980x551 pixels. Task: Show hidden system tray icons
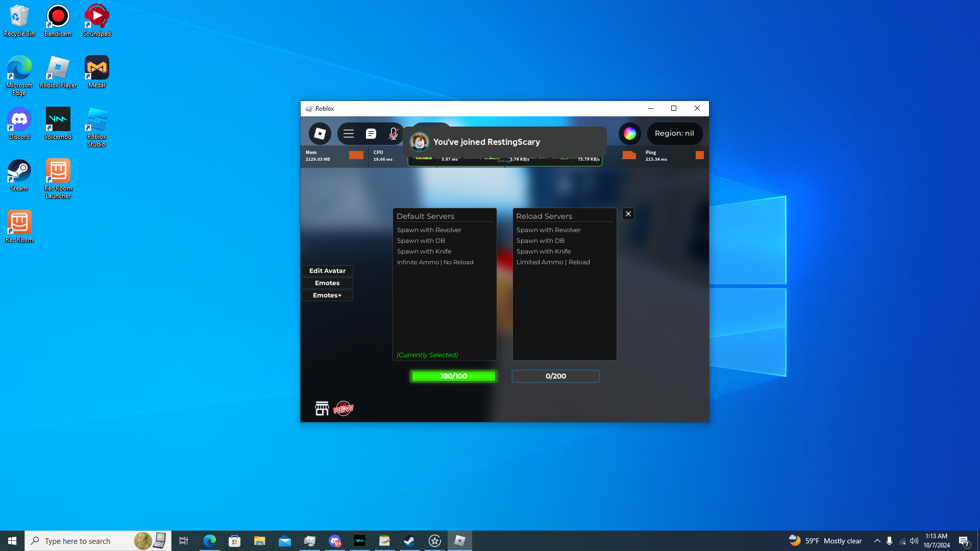coord(877,541)
